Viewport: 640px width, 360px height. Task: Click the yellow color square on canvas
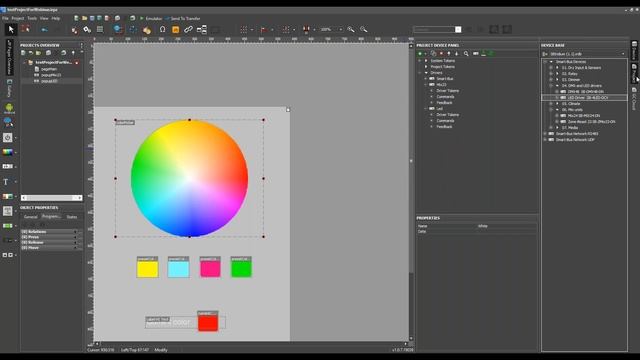148,268
